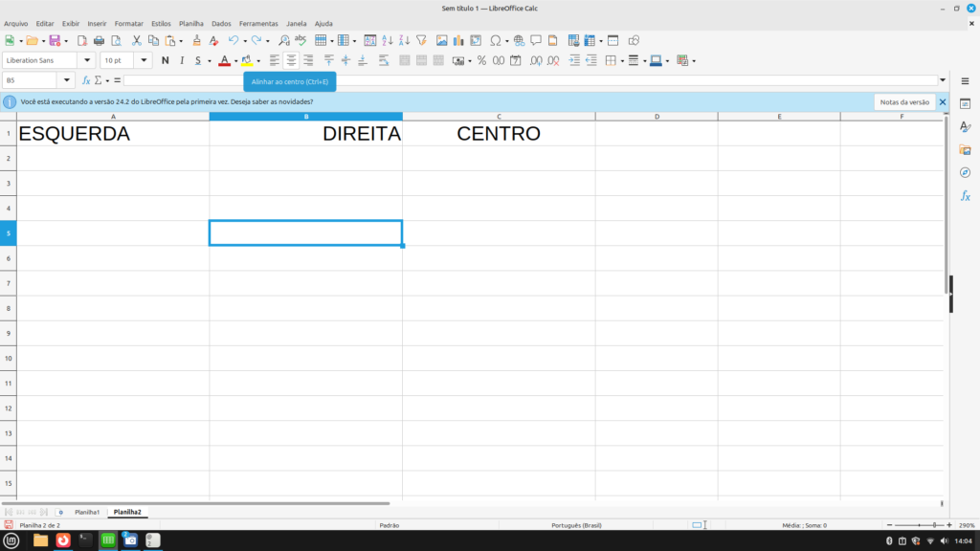Screen dimensions: 980x551
Task: Click the Function Wizard fx icon
Action: 86,80
